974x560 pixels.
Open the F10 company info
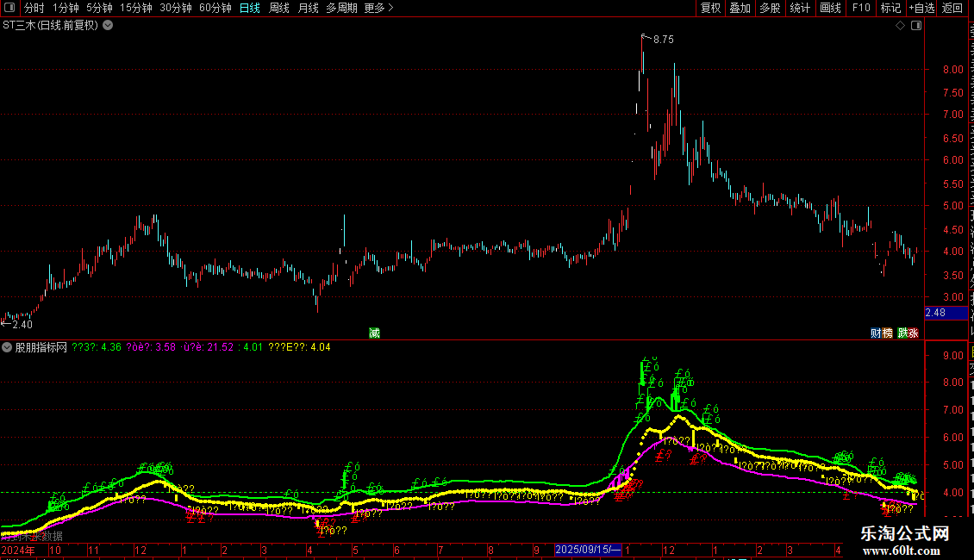click(x=861, y=8)
